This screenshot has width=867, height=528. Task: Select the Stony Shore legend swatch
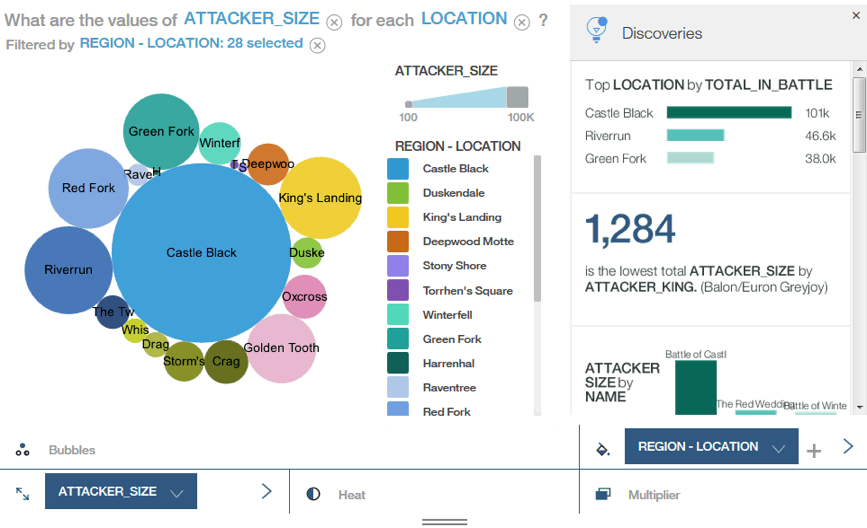point(398,266)
